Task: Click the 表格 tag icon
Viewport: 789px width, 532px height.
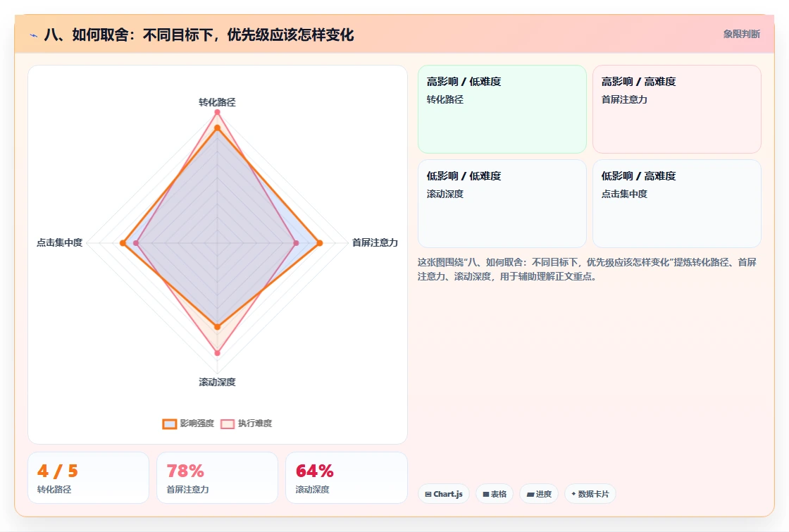Action: click(x=486, y=494)
